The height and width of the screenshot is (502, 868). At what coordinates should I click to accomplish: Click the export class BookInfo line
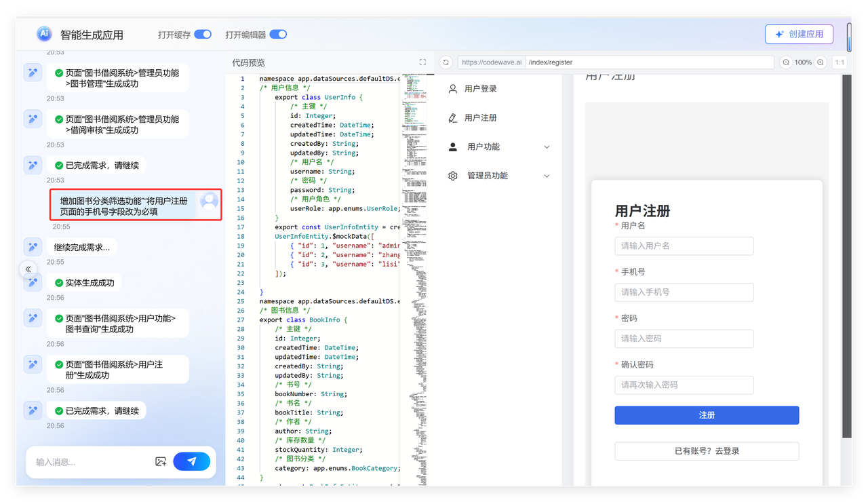[x=303, y=320]
